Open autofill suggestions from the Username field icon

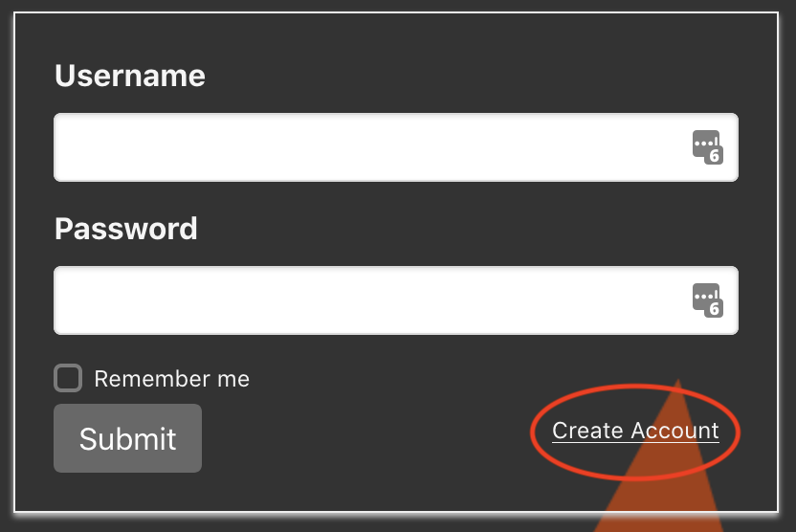coord(706,146)
